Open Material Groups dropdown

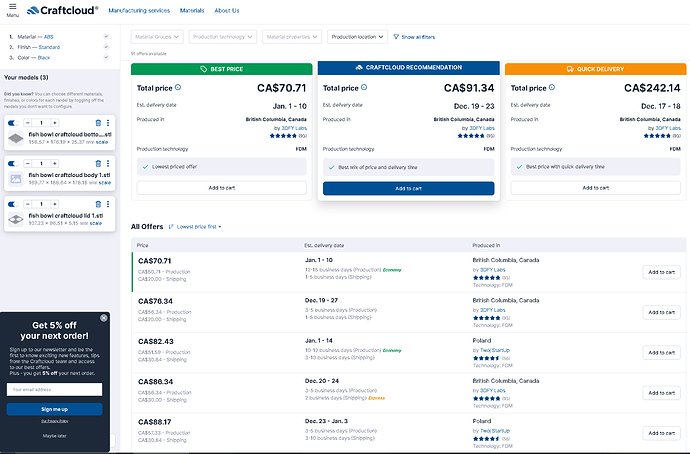[x=157, y=37]
